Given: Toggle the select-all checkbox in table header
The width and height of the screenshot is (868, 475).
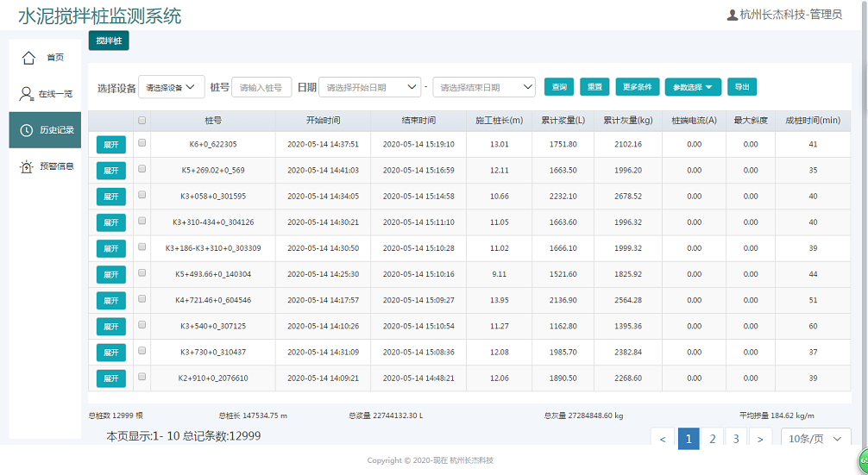Looking at the screenshot, I should (142, 121).
